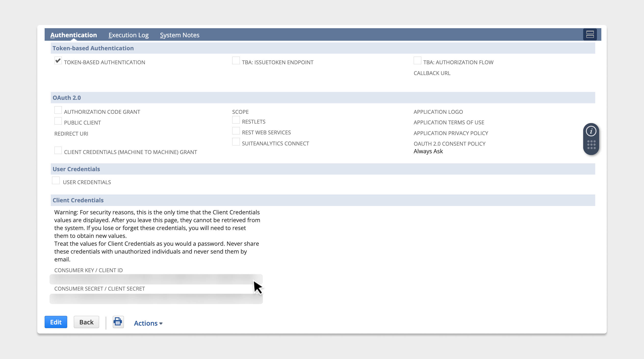Click the collapse sections icon at top right
The image size is (644, 359).
click(590, 34)
